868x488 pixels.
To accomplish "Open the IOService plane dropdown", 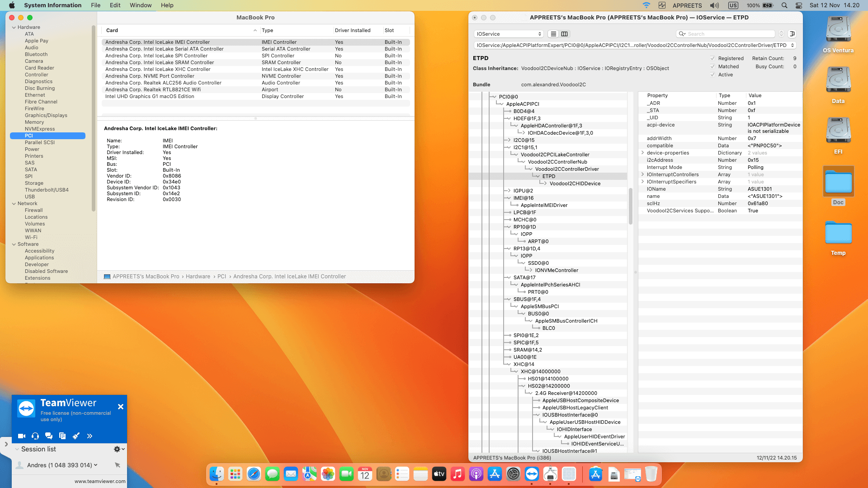I will [509, 34].
